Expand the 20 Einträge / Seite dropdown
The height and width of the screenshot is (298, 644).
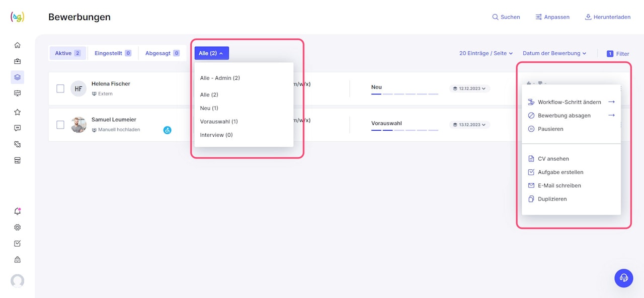pos(486,53)
